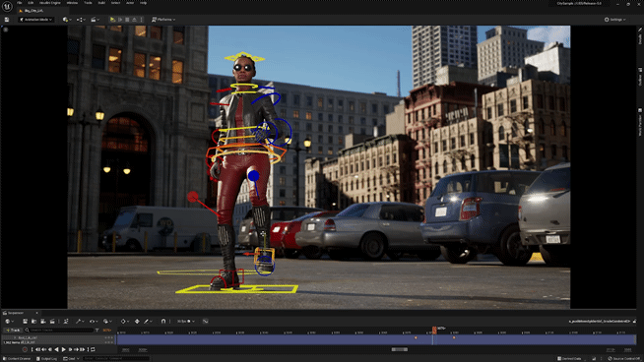
Task: Click the Eject icon in the play toolbar
Action: [x=134, y=20]
